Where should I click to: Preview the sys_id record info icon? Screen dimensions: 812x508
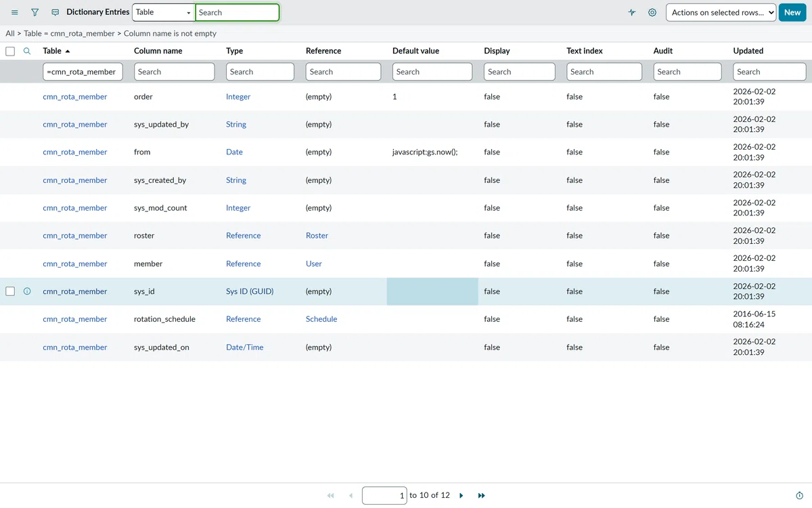27,291
